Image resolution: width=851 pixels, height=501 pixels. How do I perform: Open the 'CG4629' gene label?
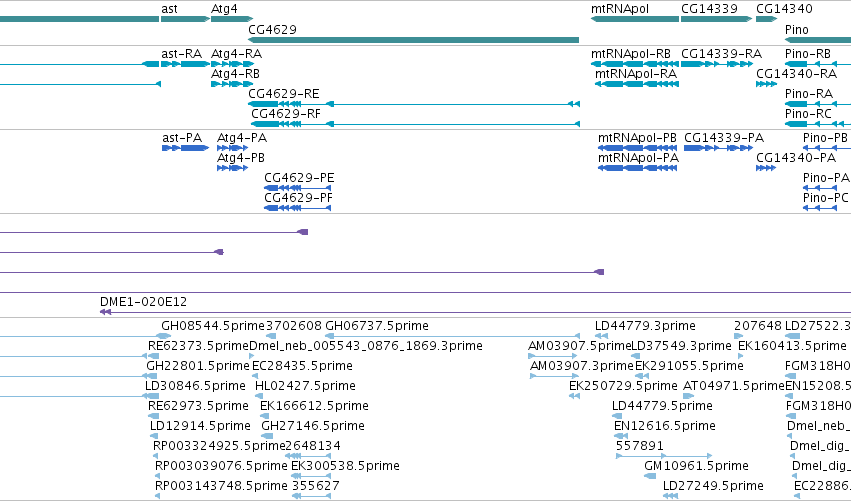272,29
